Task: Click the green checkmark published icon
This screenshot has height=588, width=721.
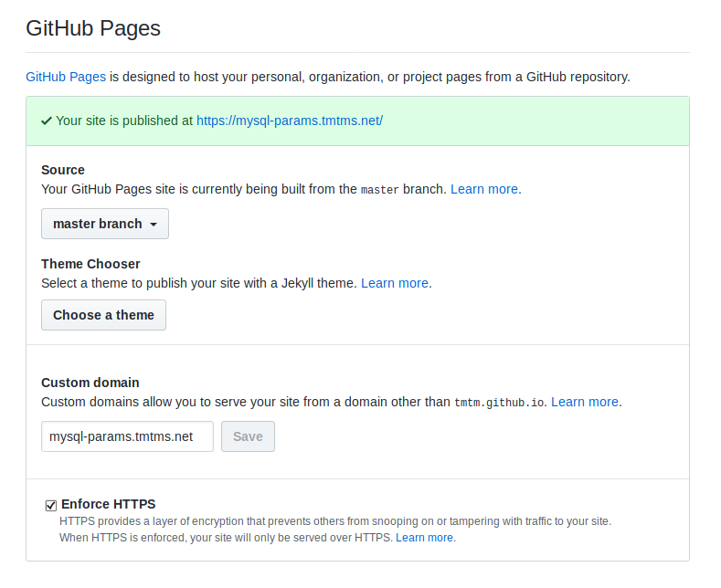Action: pyautogui.click(x=47, y=121)
